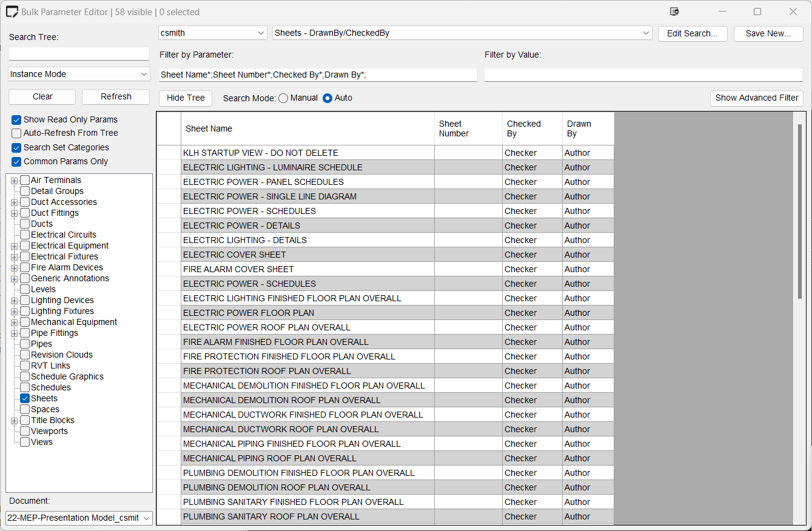Viewport: 812px width, 531px height.
Task: Expand the Air Terminals tree node
Action: (14, 181)
